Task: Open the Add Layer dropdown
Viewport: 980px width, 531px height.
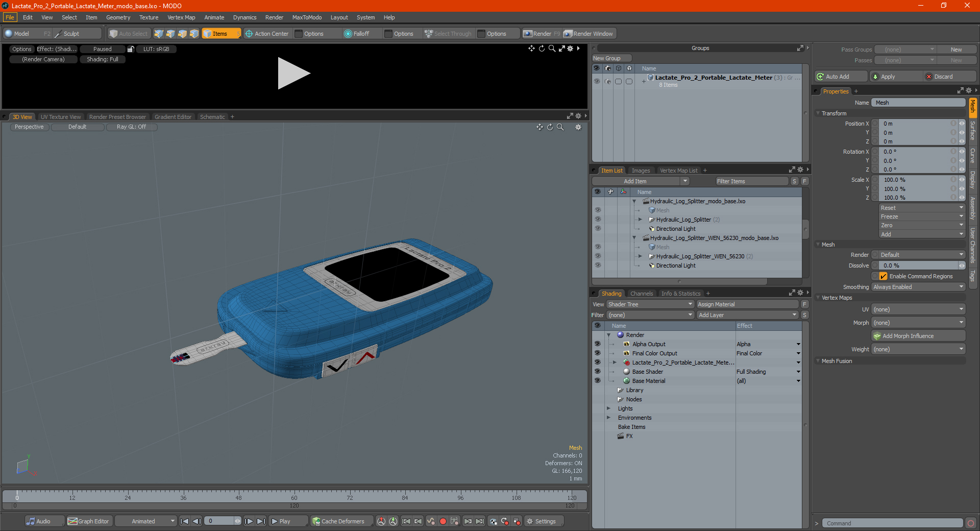Action: point(748,315)
